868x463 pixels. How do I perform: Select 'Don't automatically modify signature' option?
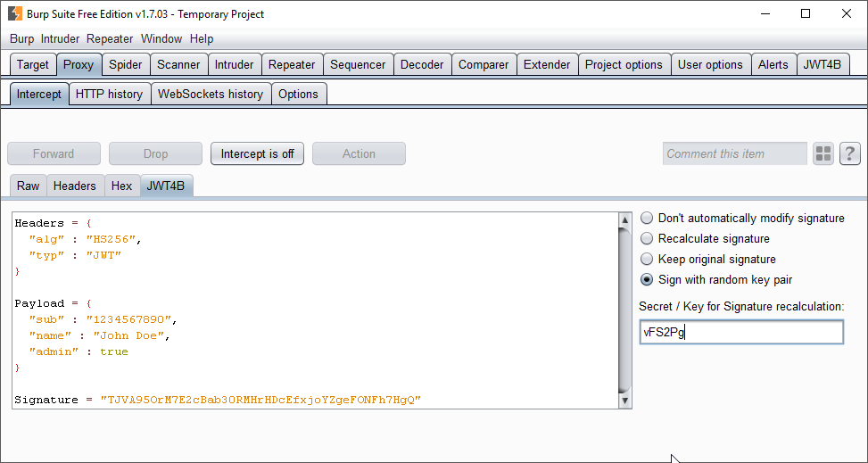coord(742,219)
